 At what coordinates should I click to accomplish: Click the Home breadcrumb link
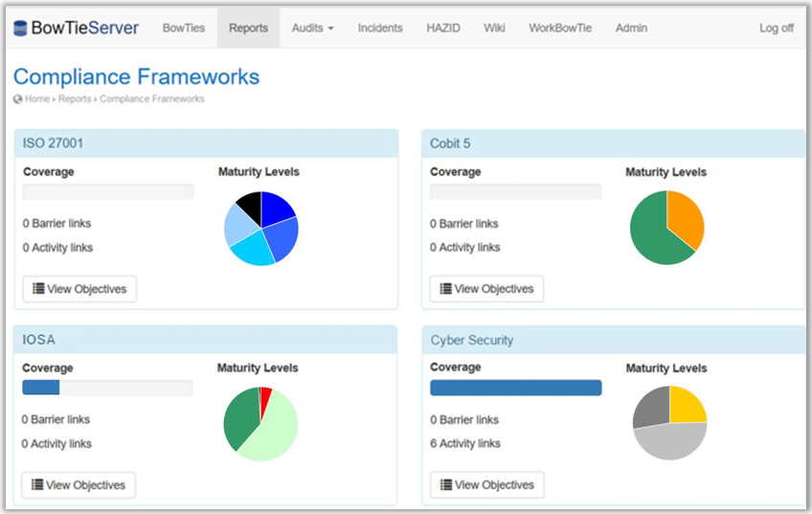pyautogui.click(x=37, y=99)
